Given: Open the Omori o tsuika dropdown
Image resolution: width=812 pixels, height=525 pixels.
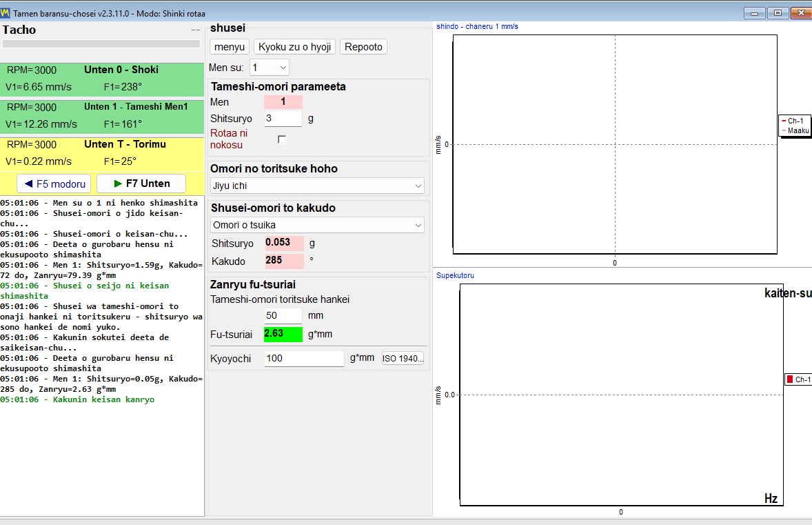Looking at the screenshot, I should tap(317, 225).
